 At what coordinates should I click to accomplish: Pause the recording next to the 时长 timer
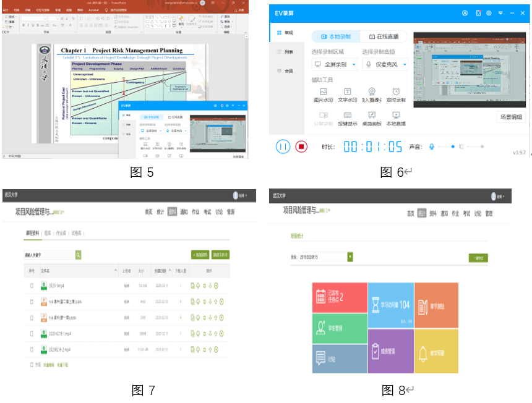(283, 146)
